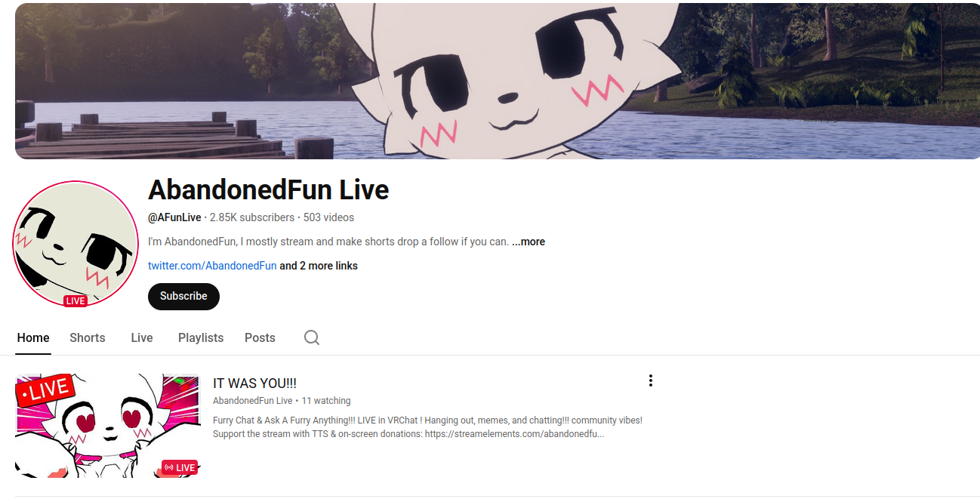Image resolution: width=980 pixels, height=499 pixels.
Task: Click the AbandonedFun Live profile avatar
Action: [x=76, y=245]
